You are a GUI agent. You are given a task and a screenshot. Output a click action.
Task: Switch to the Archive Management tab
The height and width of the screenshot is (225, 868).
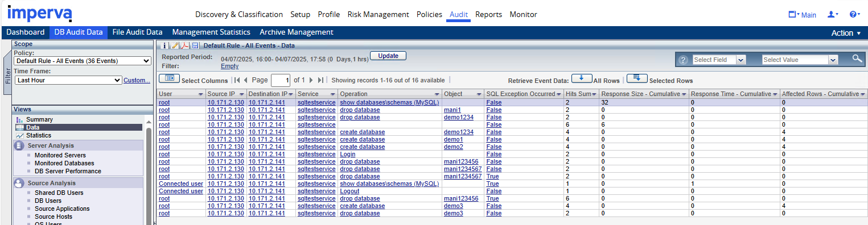297,32
